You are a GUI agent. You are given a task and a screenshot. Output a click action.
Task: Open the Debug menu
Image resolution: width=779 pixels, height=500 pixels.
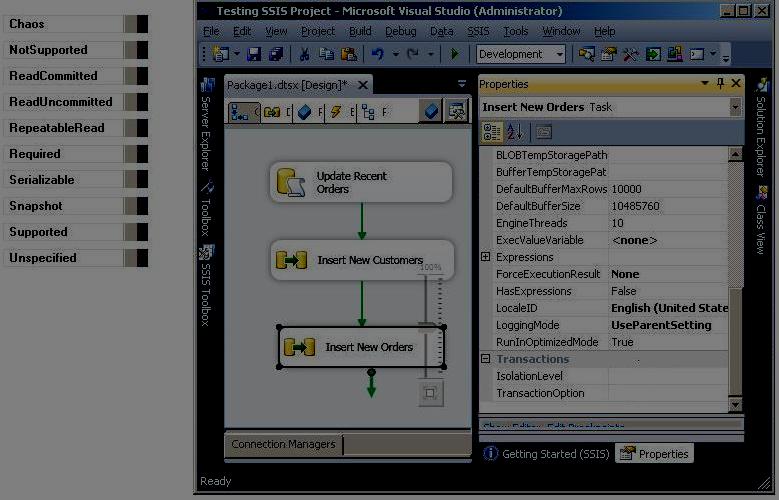[x=400, y=31]
